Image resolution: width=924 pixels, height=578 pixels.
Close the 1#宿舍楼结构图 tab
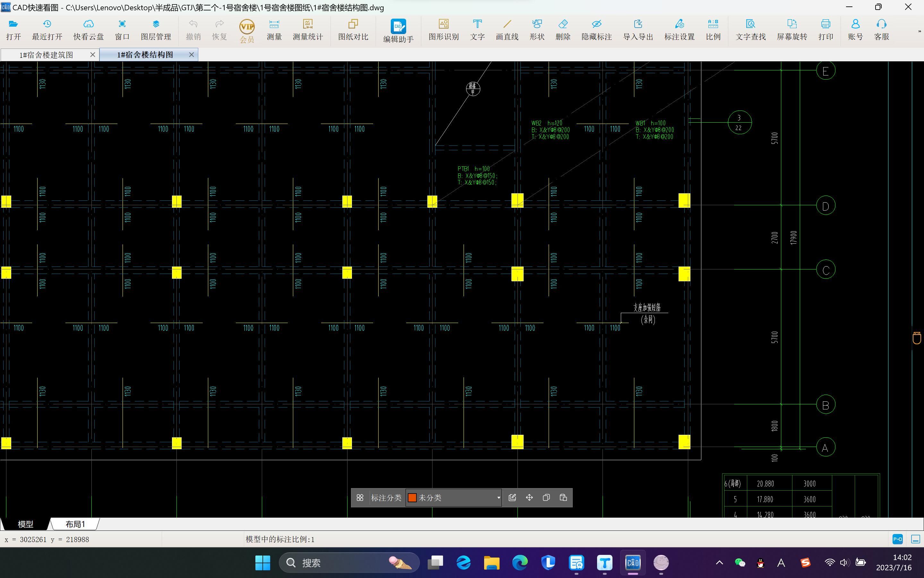pos(192,55)
